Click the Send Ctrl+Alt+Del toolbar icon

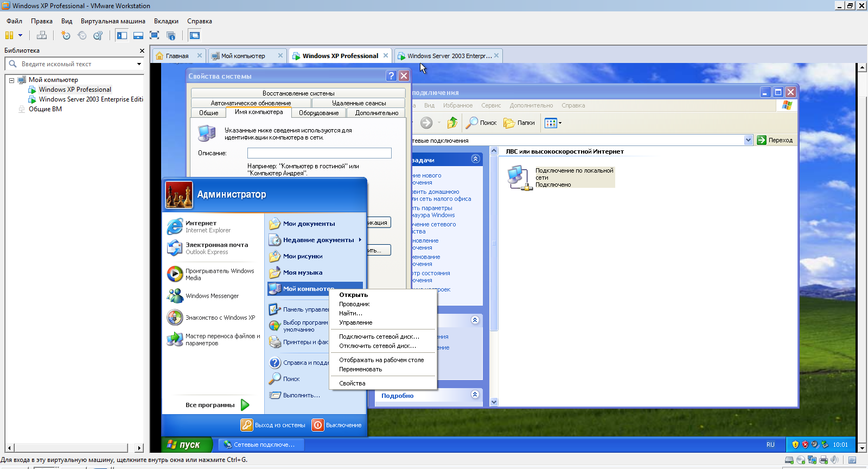[42, 35]
